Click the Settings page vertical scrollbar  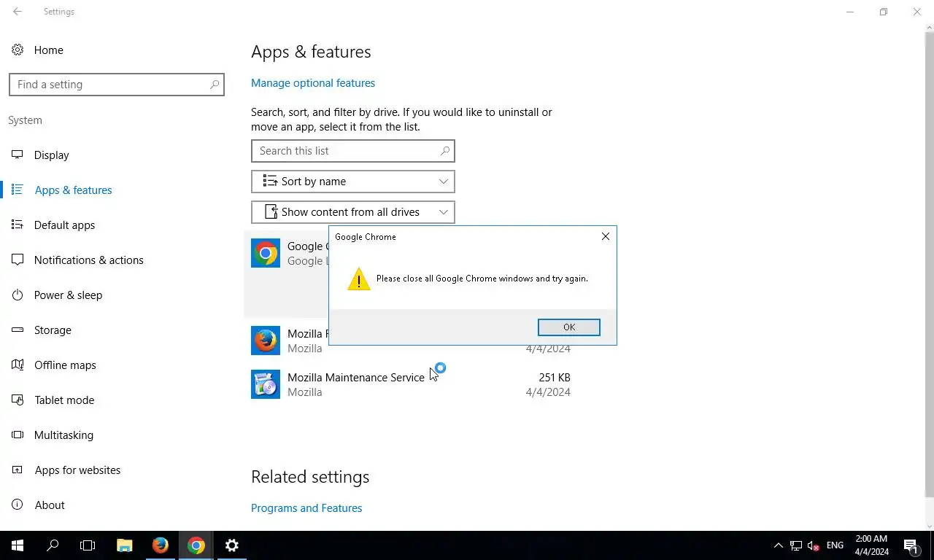point(929,265)
